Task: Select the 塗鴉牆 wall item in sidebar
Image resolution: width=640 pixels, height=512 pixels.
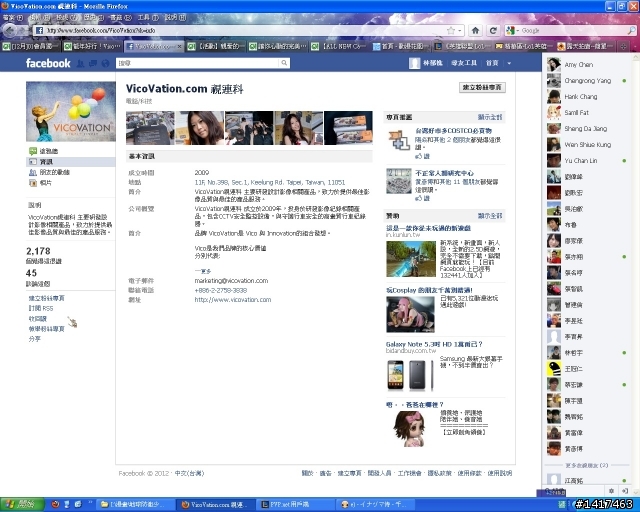Action: [48, 151]
